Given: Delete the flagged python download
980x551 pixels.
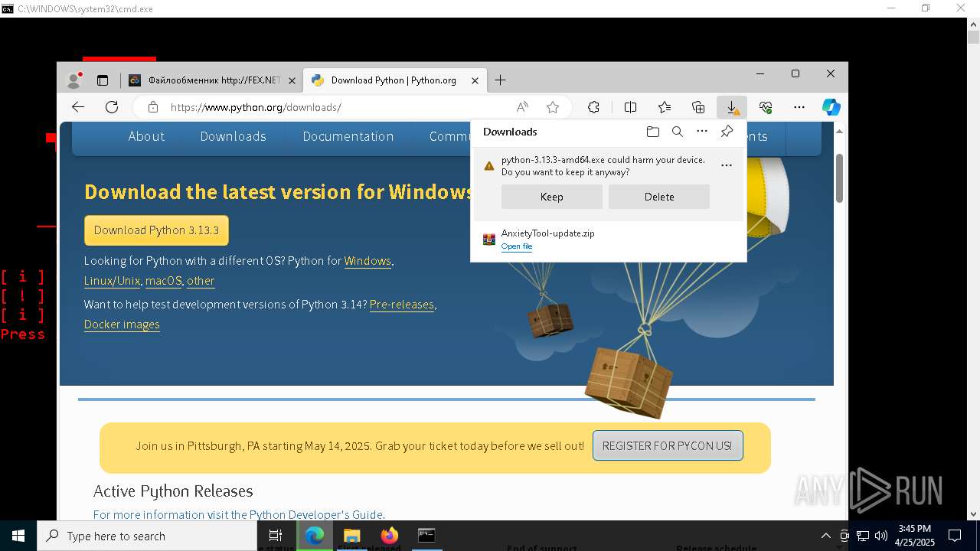Looking at the screenshot, I should pyautogui.click(x=658, y=197).
